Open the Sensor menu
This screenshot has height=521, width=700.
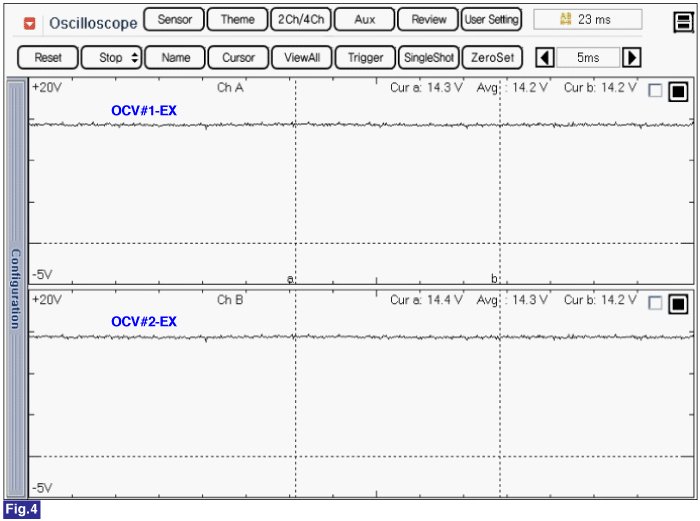pos(174,19)
